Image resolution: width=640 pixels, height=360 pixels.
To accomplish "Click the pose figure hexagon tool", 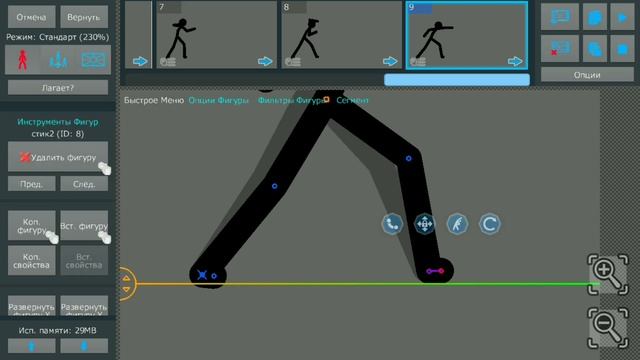I will tap(457, 224).
